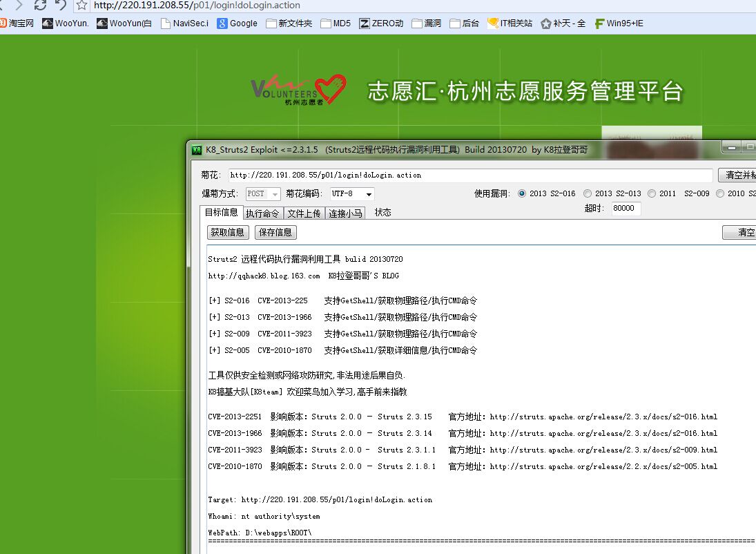Click the K8 icon in exploit window title

tap(197, 150)
